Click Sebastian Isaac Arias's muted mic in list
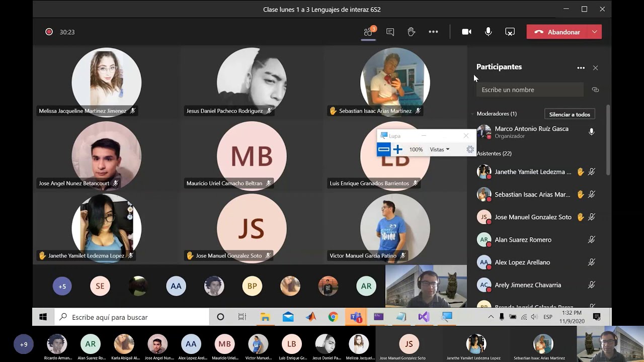 [x=592, y=195]
